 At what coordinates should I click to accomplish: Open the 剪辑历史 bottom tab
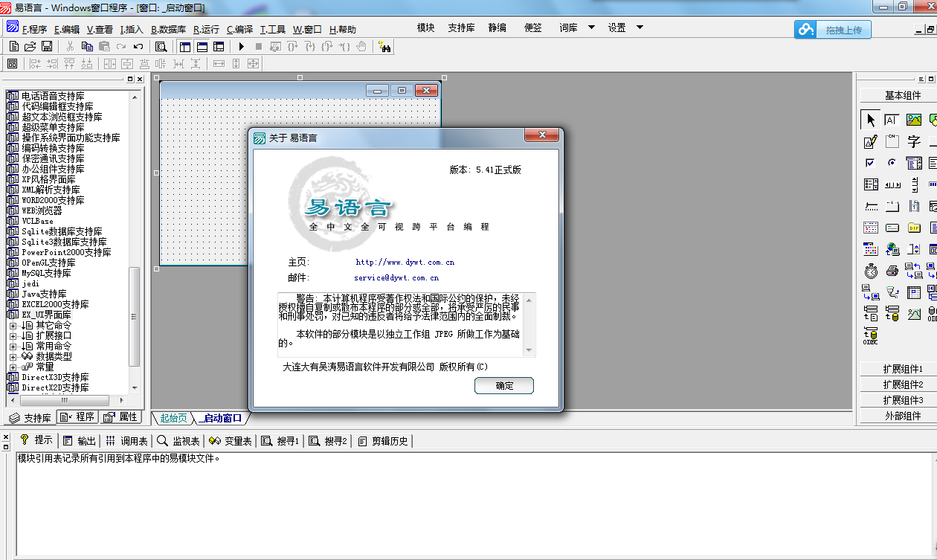pos(382,441)
